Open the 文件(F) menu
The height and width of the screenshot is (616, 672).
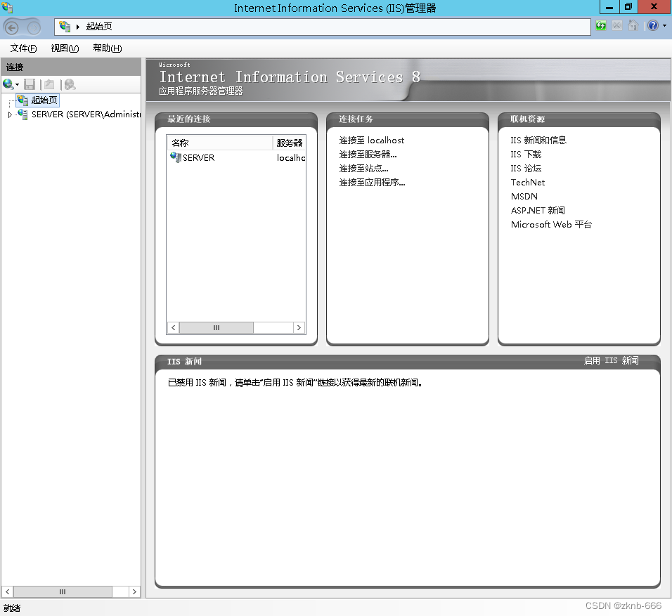[x=23, y=48]
